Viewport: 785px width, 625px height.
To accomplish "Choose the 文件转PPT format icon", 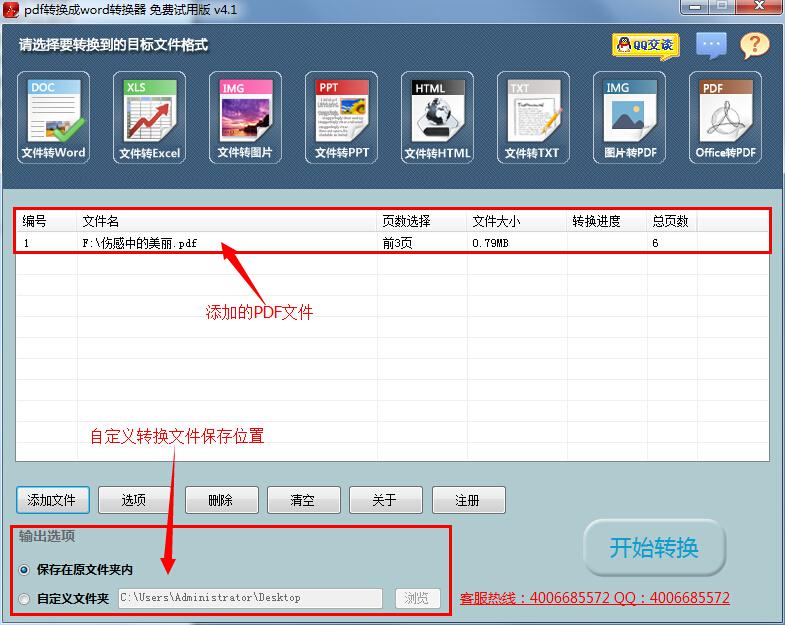I will pos(341,117).
